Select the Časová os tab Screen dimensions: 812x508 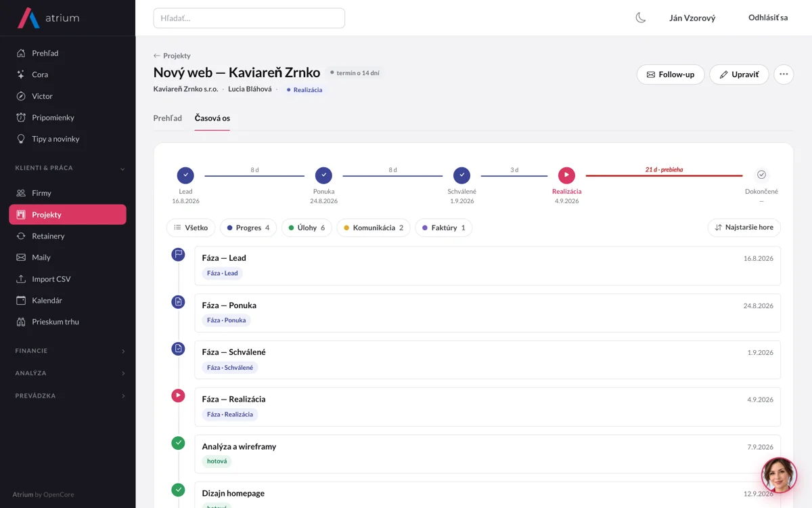212,118
